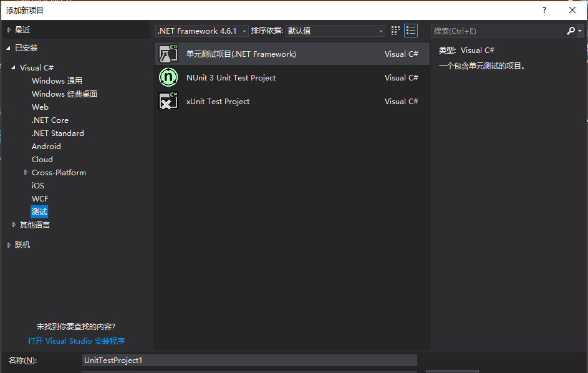
Task: Select NUnit 3 Unit Test Project row
Action: point(292,77)
